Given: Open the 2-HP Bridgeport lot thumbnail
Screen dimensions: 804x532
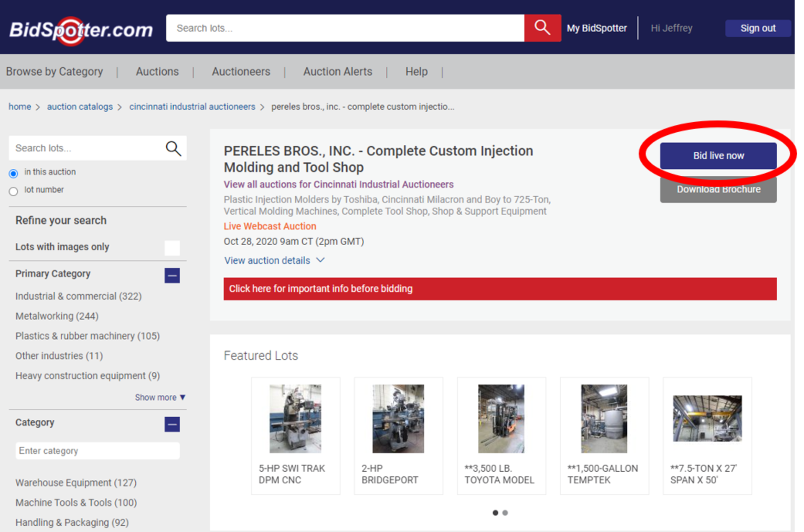Looking at the screenshot, I should pyautogui.click(x=398, y=419).
